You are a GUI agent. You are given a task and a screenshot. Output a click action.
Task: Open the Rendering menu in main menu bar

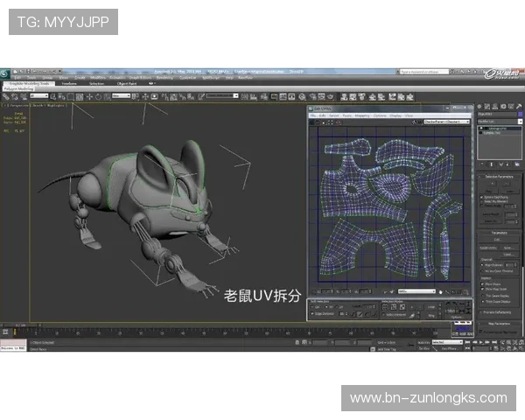[x=164, y=78]
